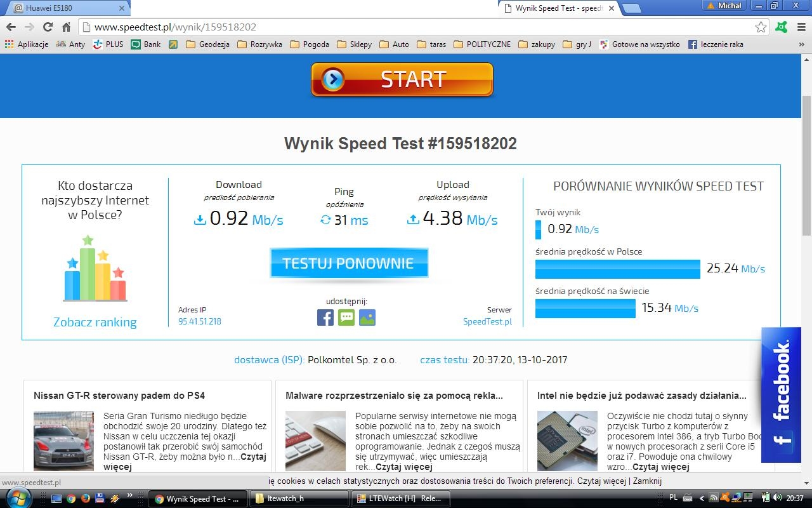This screenshot has width=812, height=508.
Task: Expand the Rozrywka bookmarks folder
Action: point(259,44)
